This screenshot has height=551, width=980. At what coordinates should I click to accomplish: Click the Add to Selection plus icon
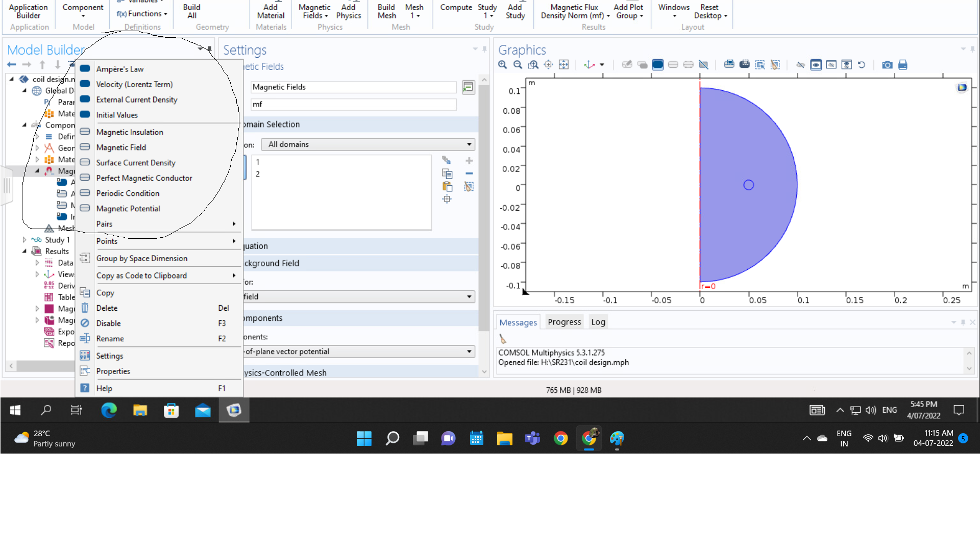tap(469, 161)
